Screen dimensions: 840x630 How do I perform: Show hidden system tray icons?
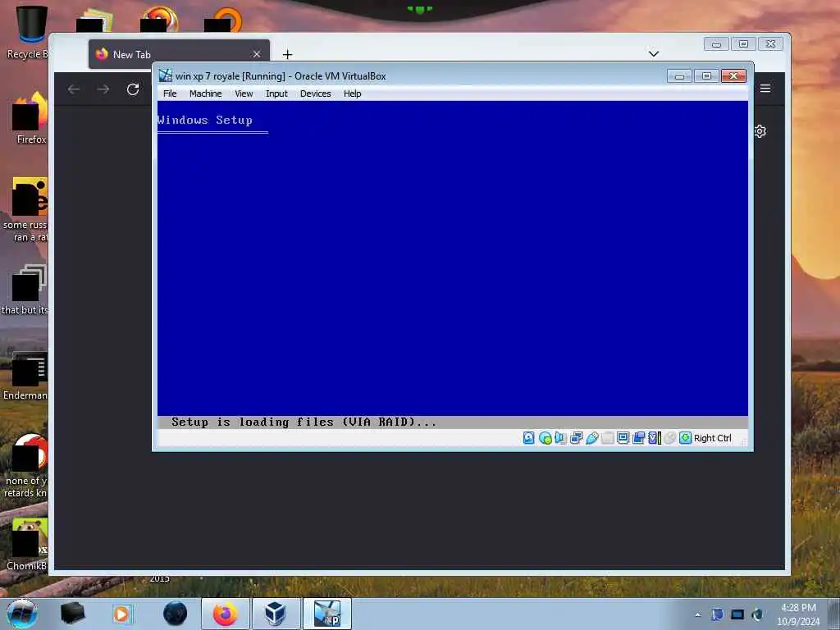(x=697, y=614)
